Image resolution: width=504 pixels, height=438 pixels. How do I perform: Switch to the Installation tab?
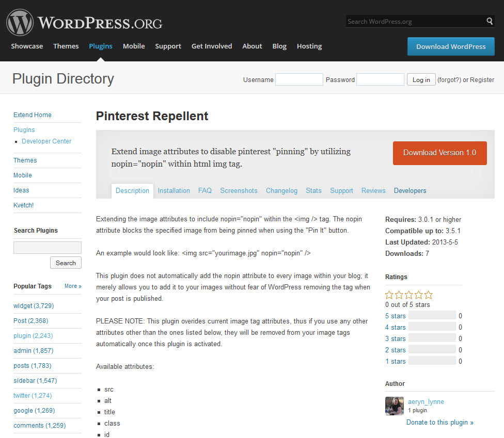pyautogui.click(x=174, y=191)
